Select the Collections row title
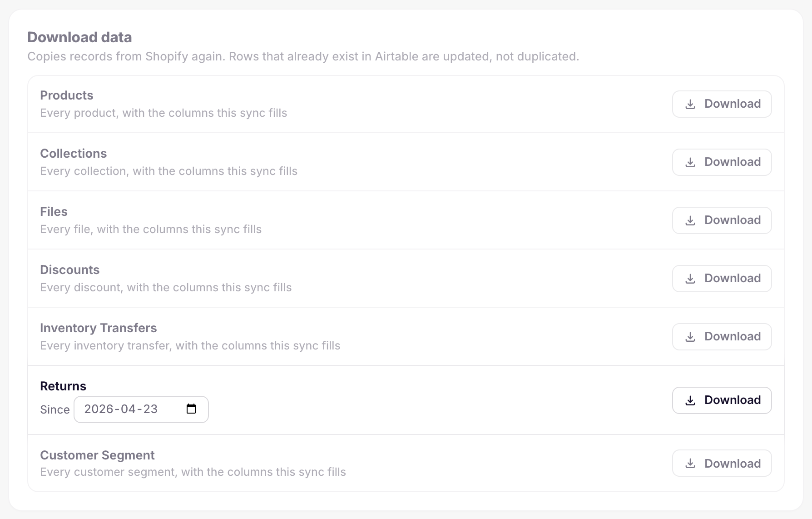Image resolution: width=812 pixels, height=519 pixels. coord(74,154)
